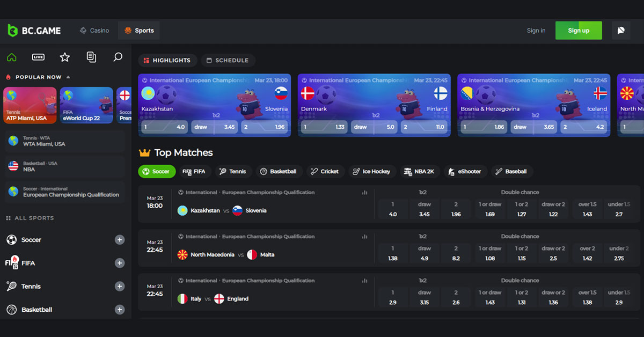The height and width of the screenshot is (337, 644).
Task: Bet Slovenia win 1.96 in highlight card
Action: 265,127
